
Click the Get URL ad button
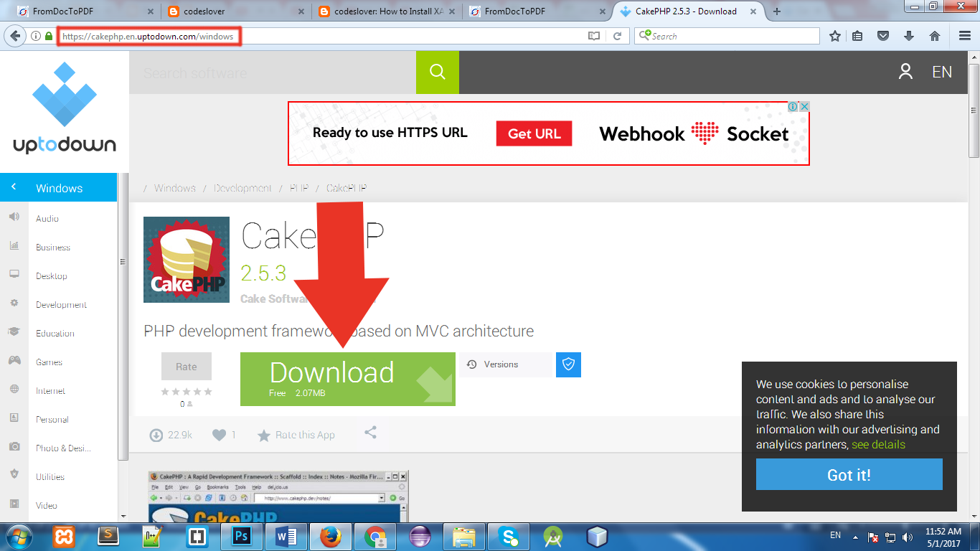[x=534, y=133]
